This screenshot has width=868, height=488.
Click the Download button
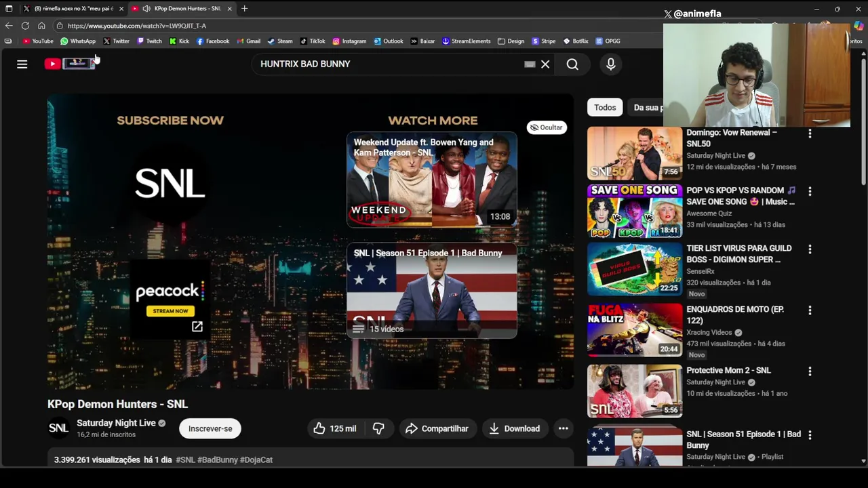point(515,428)
